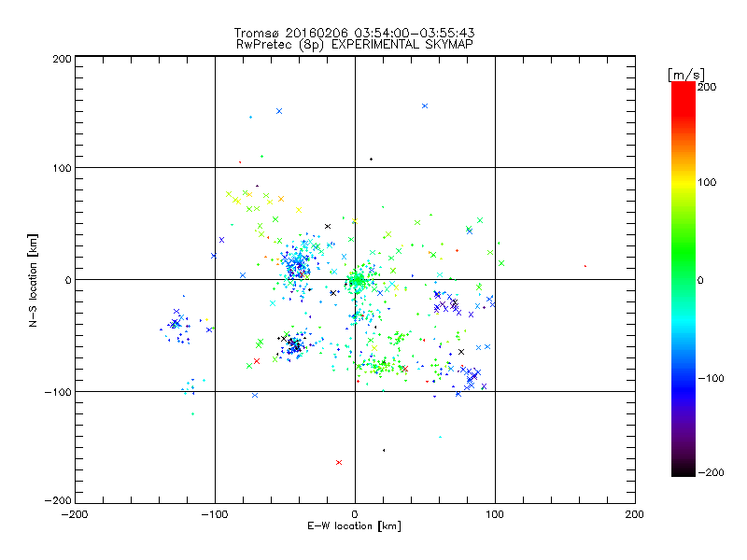Click the colorbar label '200' at top
747x560 pixels.
pos(707,87)
